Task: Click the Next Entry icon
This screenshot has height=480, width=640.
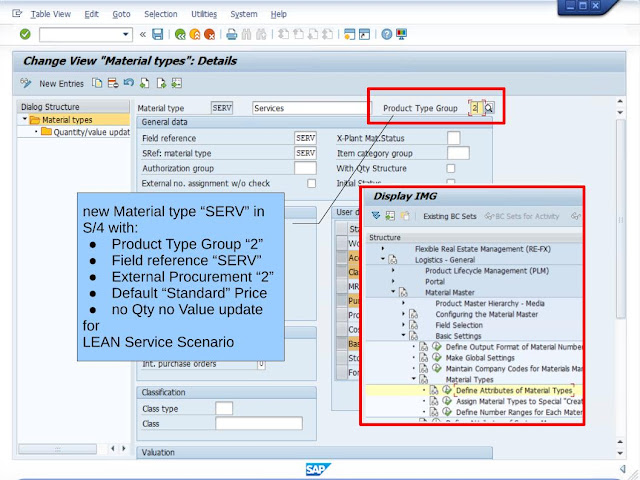Action: click(161, 83)
